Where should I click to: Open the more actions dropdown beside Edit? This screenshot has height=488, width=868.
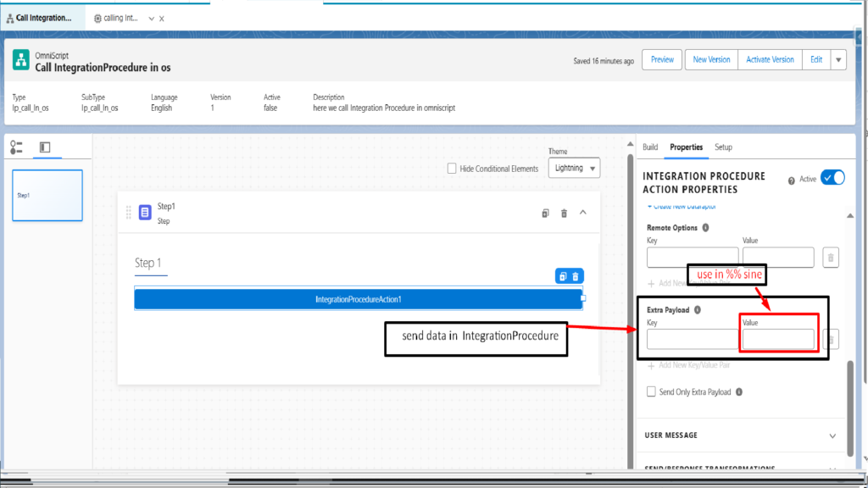click(x=838, y=60)
